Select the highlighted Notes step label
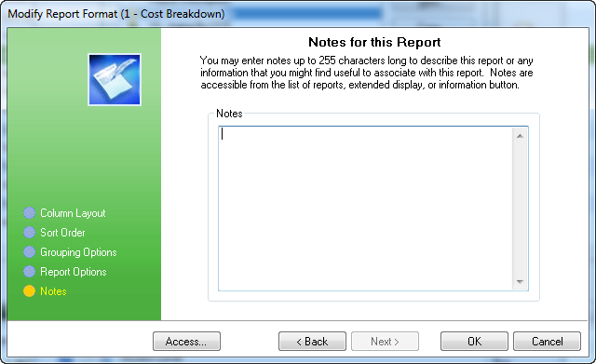Viewport: 596px width, 364px height. pos(53,291)
